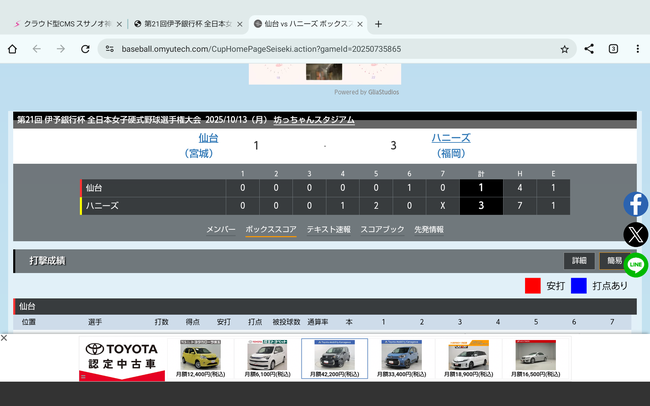Go to the browser home page

click(x=12, y=48)
